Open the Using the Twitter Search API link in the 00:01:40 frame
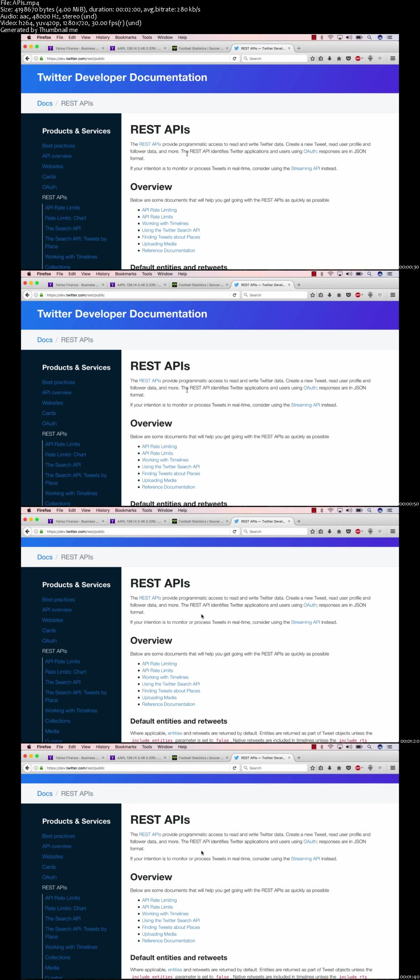Screen dimensions: 420x980 click(x=171, y=920)
